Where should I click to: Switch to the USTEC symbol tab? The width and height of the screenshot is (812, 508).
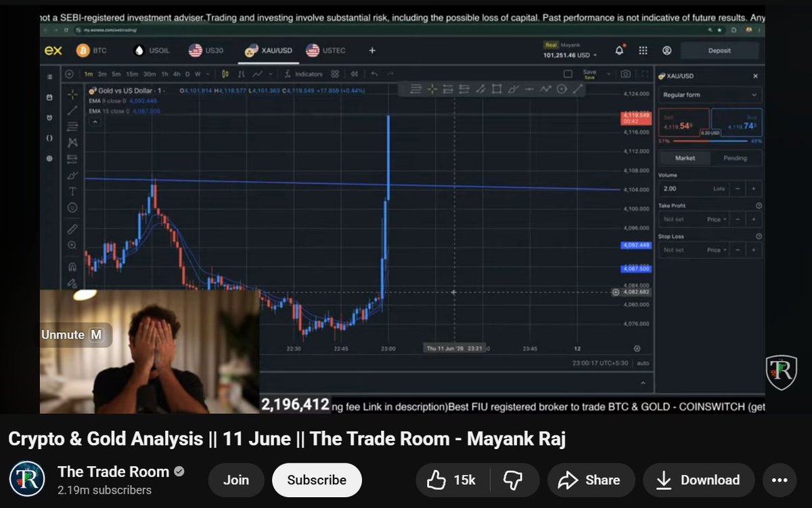(326, 51)
